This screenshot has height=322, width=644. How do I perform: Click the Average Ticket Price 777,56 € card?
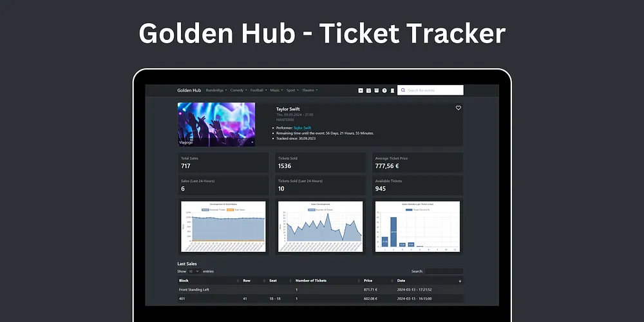[417, 163]
